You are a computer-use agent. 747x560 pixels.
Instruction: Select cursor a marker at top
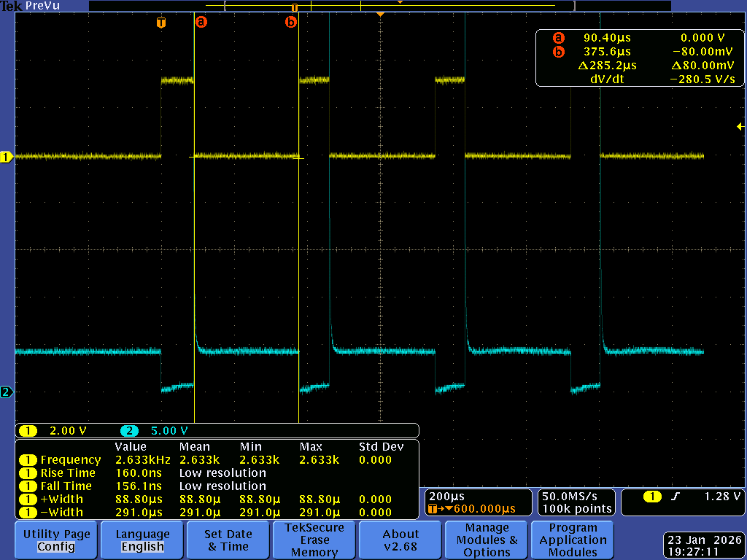(201, 23)
